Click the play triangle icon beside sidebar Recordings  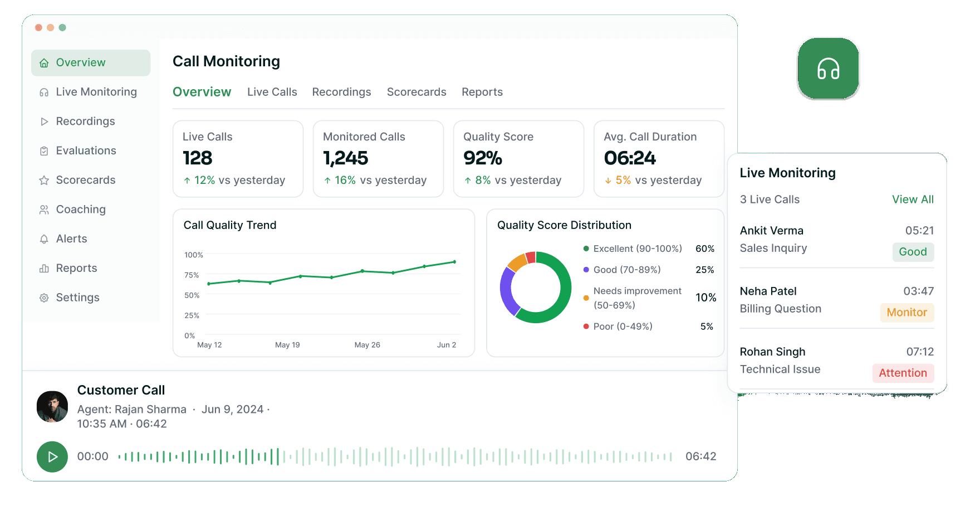pos(44,121)
